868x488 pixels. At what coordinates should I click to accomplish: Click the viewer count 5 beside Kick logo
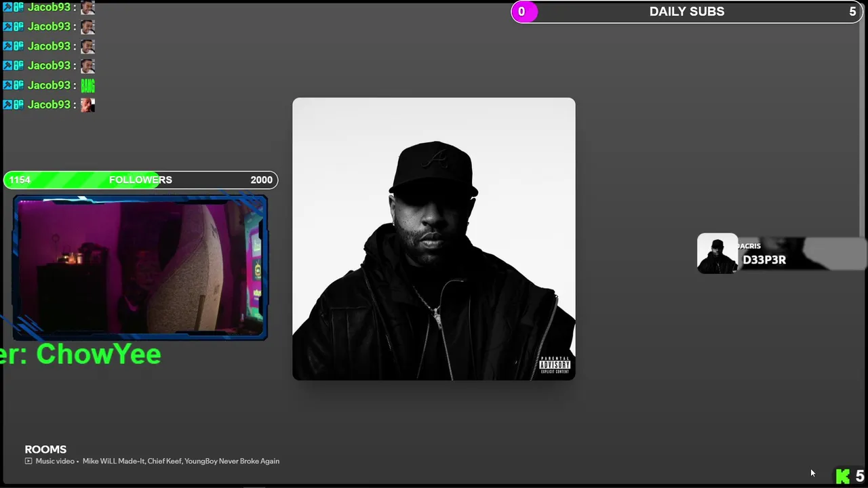pos(860,476)
